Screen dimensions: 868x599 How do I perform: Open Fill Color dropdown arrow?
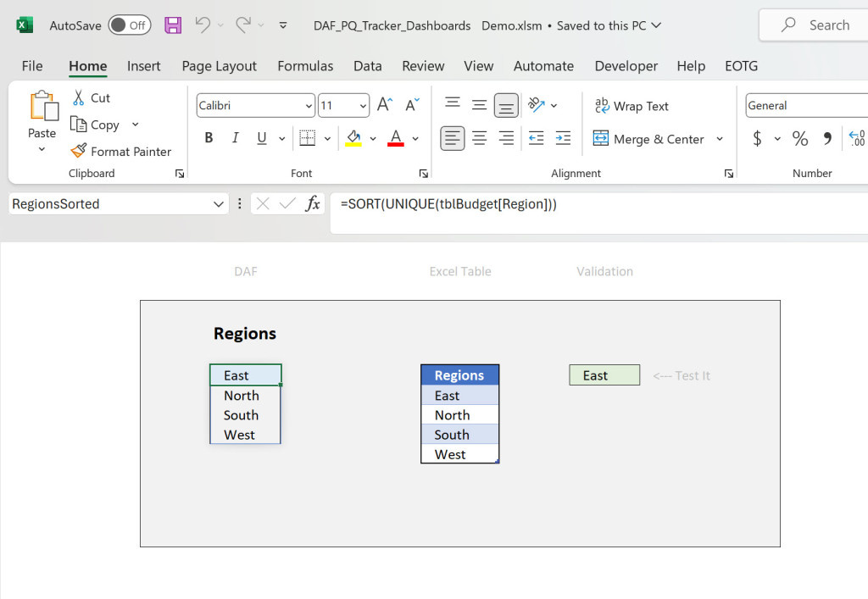click(x=373, y=138)
